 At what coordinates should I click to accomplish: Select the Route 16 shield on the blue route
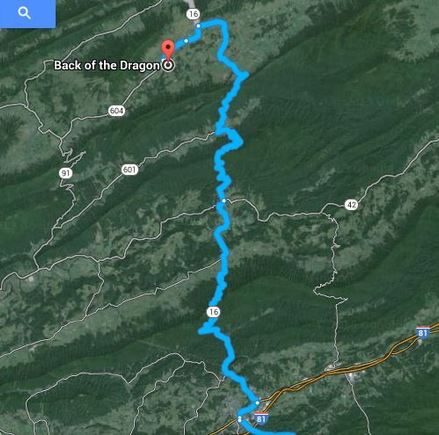pos(213,312)
